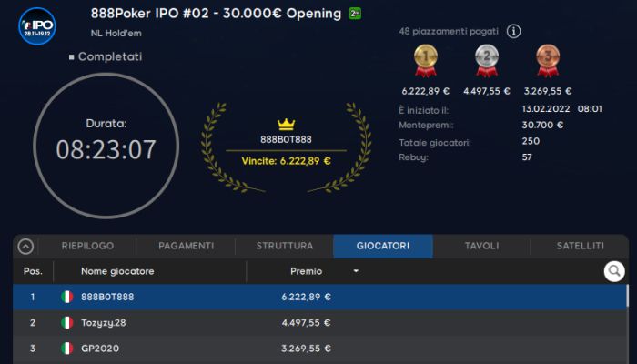Click the tournament title text
This screenshot has width=637, height=364.
pyautogui.click(x=216, y=14)
